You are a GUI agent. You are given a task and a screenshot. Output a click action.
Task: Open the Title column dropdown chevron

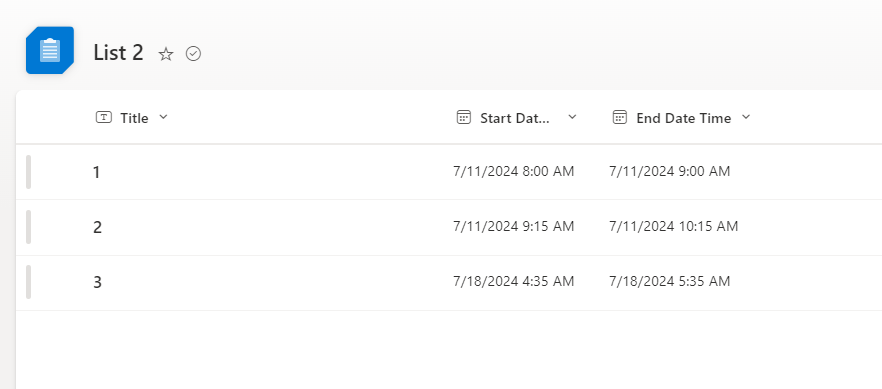164,117
